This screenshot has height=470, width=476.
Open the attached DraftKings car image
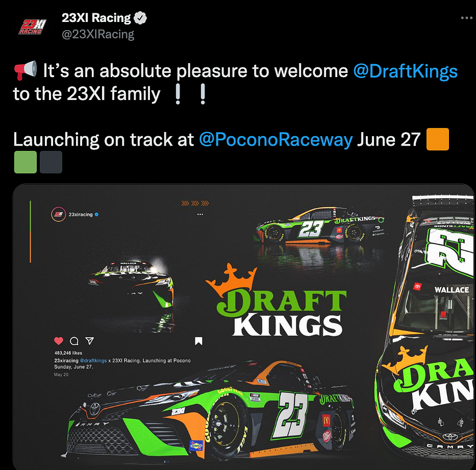243,327
